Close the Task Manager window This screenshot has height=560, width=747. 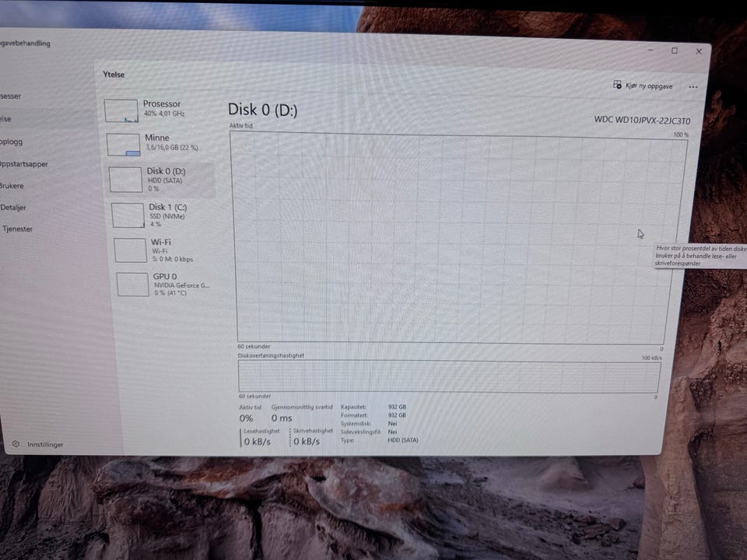click(x=699, y=51)
